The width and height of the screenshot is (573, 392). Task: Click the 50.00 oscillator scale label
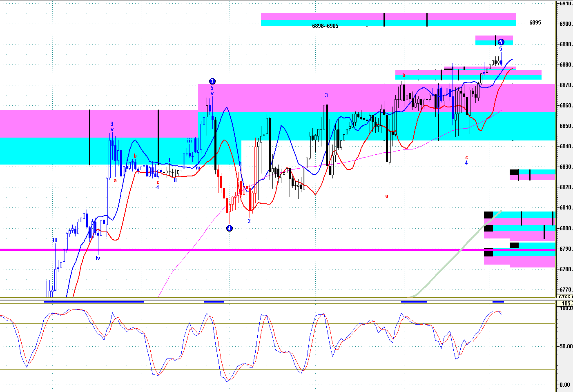pos(566,346)
